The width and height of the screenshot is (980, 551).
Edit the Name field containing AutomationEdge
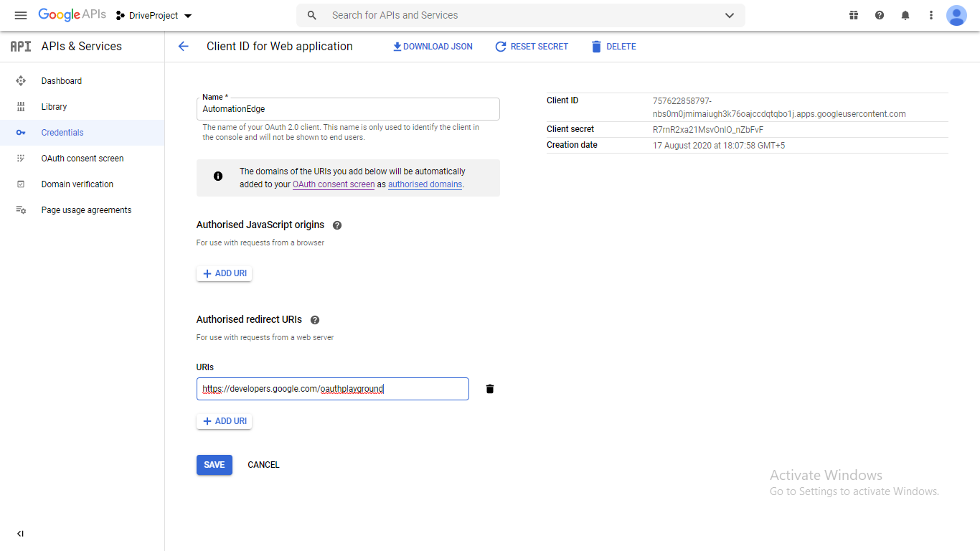pyautogui.click(x=348, y=109)
